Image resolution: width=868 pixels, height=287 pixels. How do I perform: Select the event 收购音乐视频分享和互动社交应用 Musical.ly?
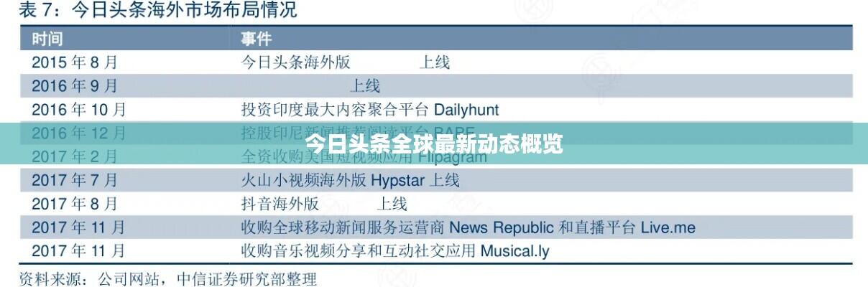pos(395,251)
